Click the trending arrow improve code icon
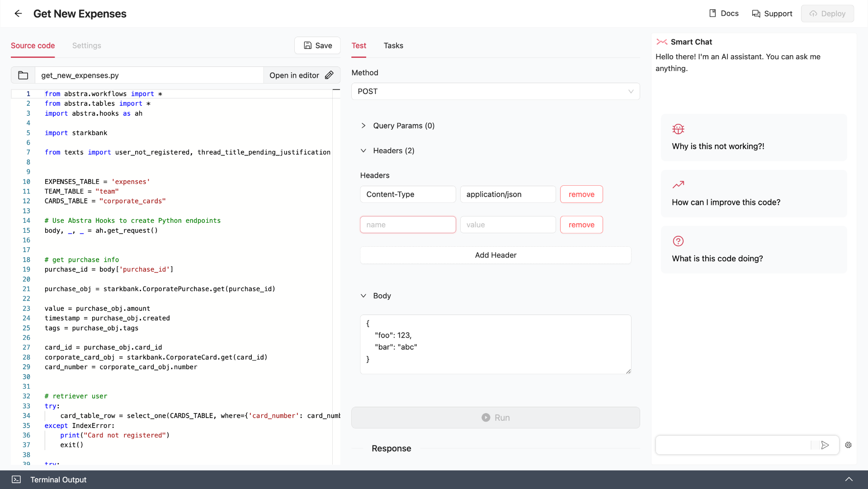 pos(678,185)
